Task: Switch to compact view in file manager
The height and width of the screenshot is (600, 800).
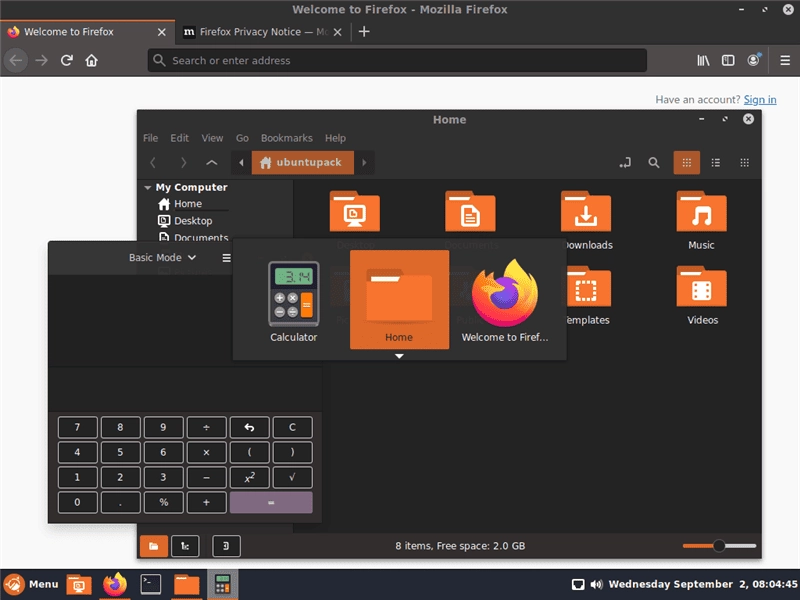Action: point(744,163)
